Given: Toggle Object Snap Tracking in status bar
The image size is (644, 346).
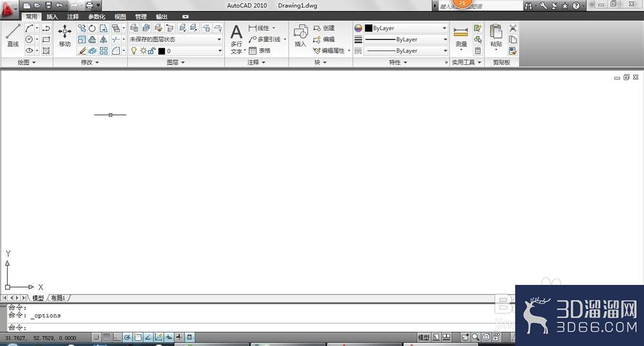Looking at the screenshot, I should (x=148, y=338).
